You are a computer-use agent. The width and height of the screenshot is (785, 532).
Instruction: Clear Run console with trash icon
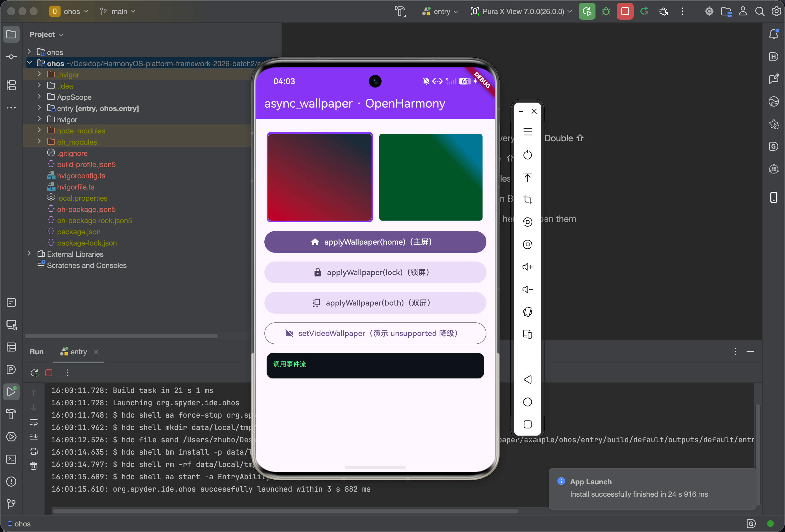tap(34, 466)
